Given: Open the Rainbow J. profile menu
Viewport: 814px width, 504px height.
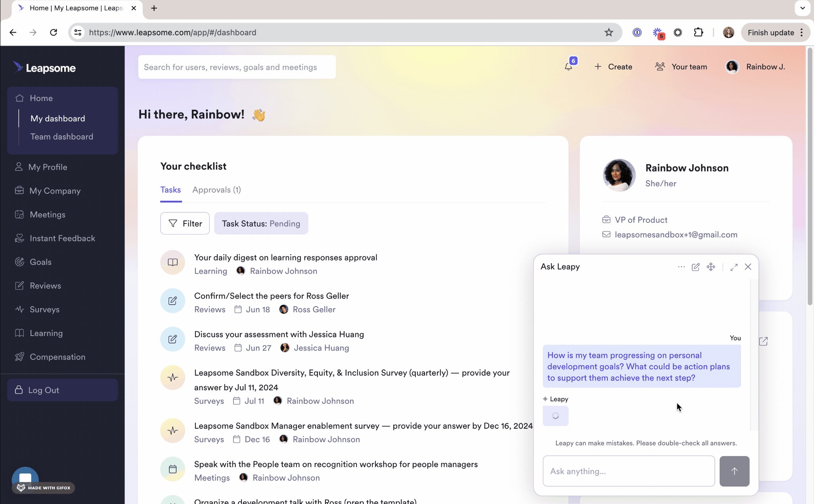Looking at the screenshot, I should pos(755,67).
